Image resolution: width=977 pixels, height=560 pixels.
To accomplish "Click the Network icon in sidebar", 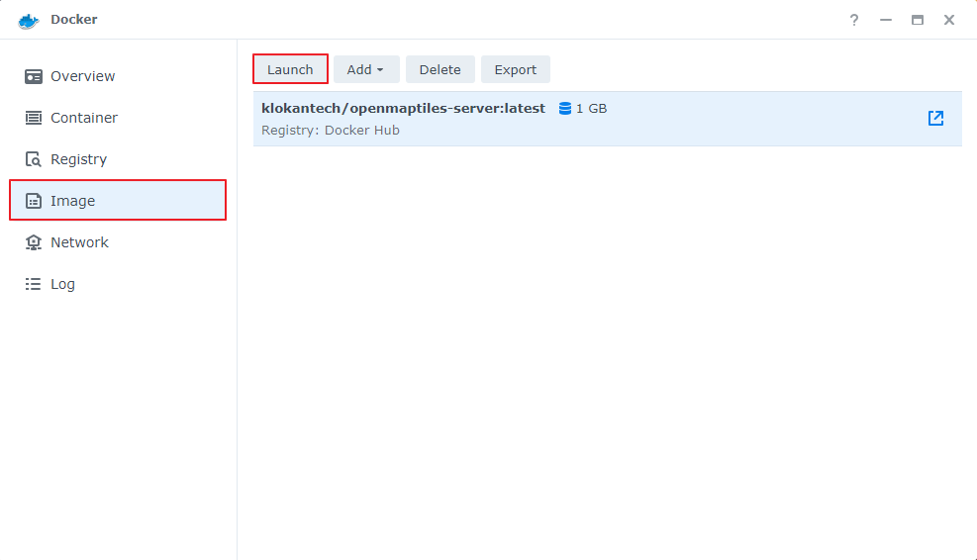I will (x=34, y=242).
